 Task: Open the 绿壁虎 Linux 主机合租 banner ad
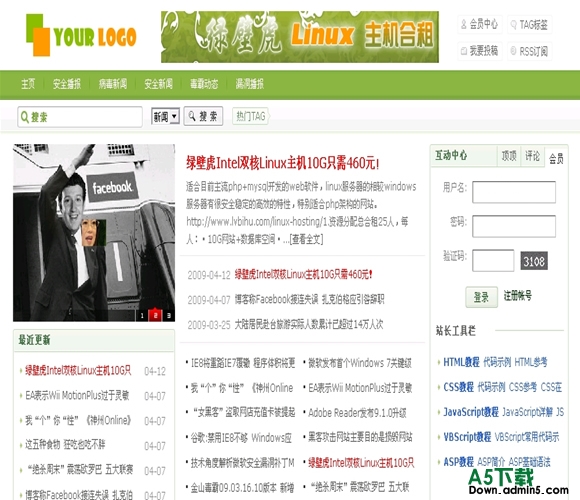coord(300,37)
